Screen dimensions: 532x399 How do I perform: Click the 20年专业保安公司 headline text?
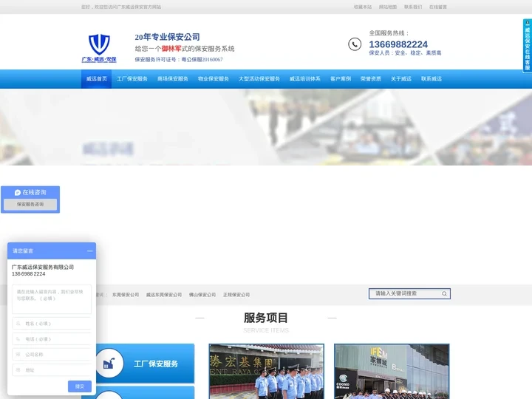point(167,37)
